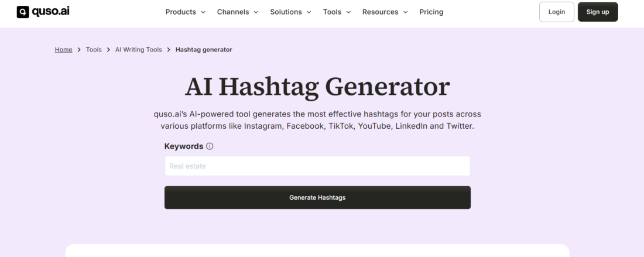This screenshot has height=257, width=644.
Task: Expand the Solutions dropdown menu
Action: [x=290, y=12]
